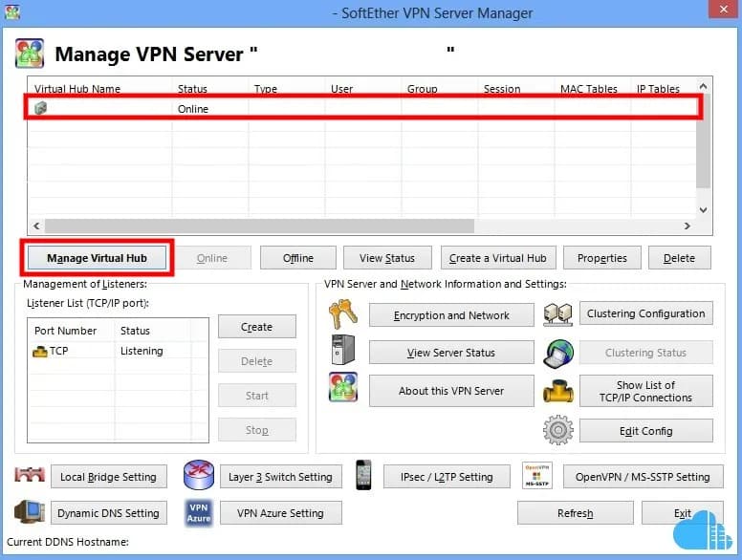The width and height of the screenshot is (742, 560).
Task: Click the Port Number column header
Action: (x=73, y=331)
